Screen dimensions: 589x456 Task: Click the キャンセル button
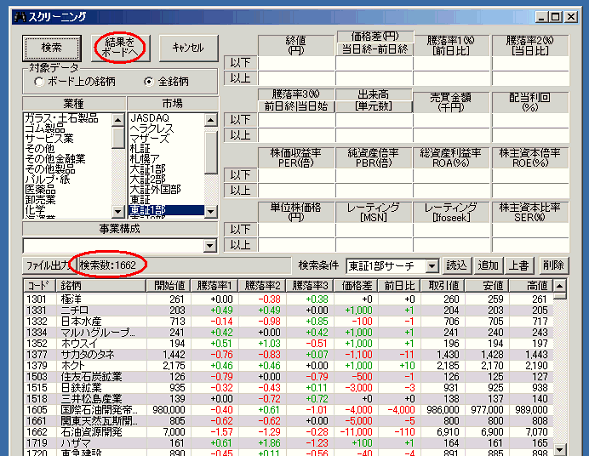click(188, 48)
